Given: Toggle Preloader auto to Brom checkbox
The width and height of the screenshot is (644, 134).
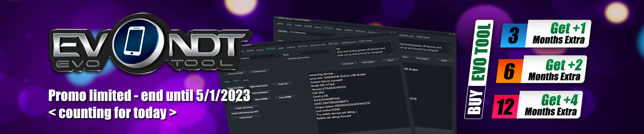Looking at the screenshot, I should [x=286, y=59].
